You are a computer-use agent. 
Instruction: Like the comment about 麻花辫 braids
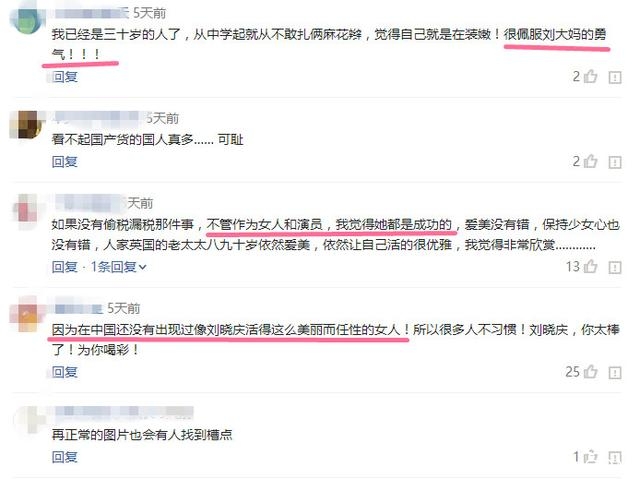pos(590,76)
